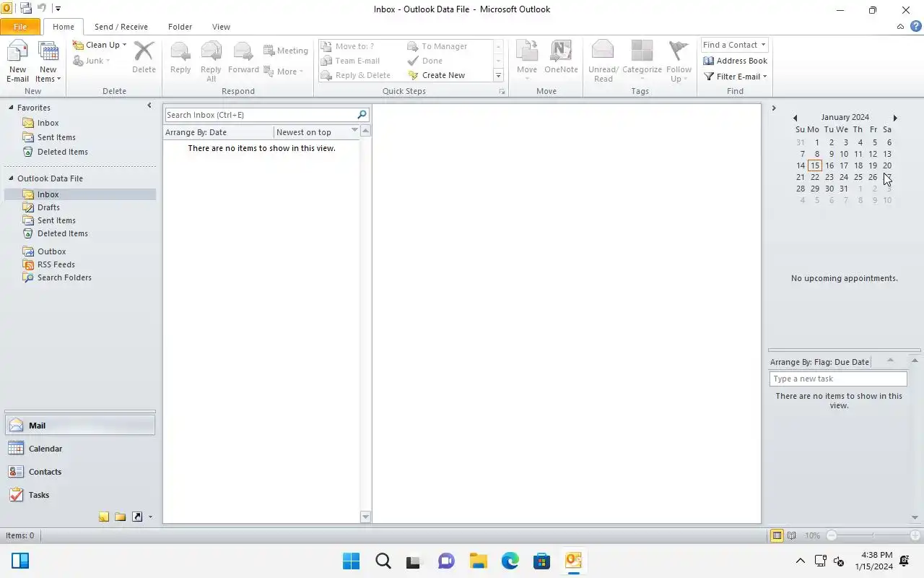Click the Arrange By: Date header

tap(218, 132)
